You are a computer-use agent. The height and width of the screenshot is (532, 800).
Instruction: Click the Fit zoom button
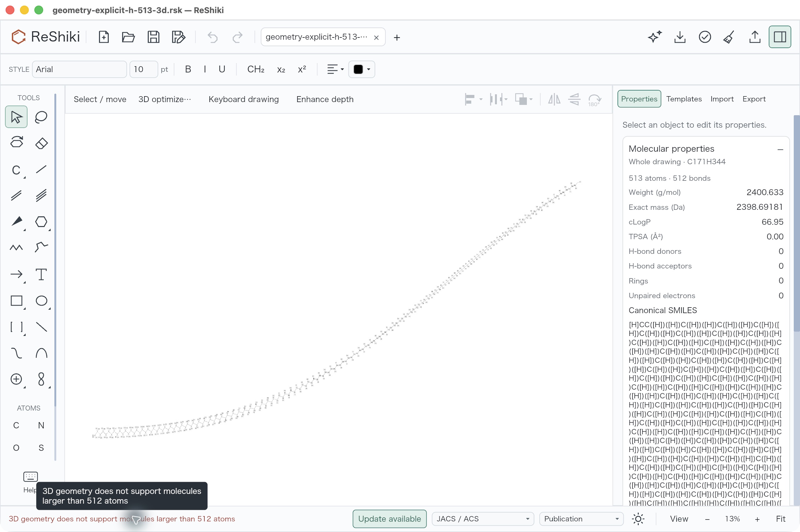click(x=780, y=519)
